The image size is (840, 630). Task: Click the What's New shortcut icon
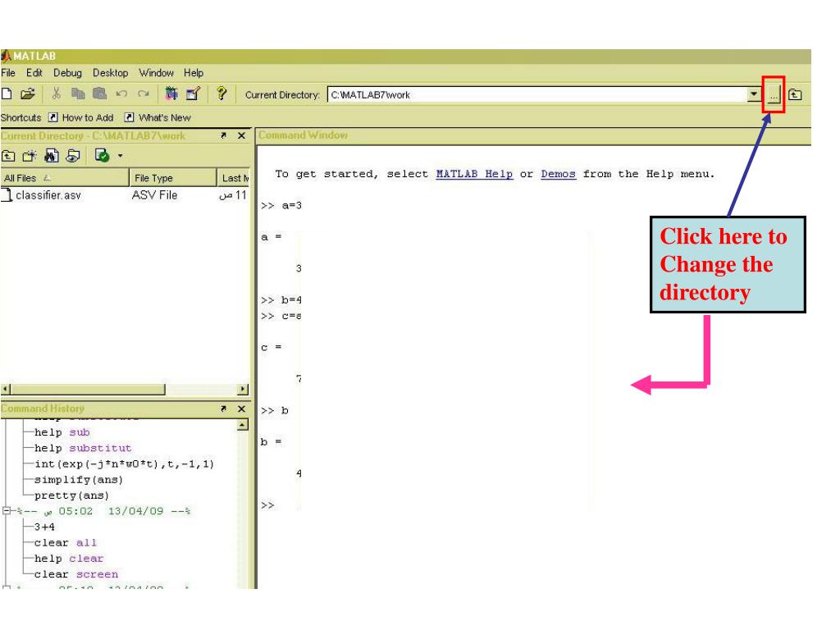click(129, 117)
